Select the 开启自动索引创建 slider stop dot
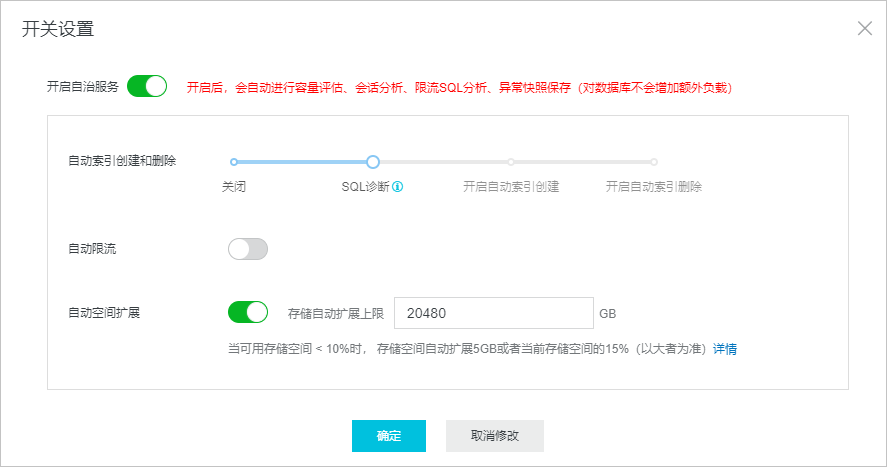 511,162
